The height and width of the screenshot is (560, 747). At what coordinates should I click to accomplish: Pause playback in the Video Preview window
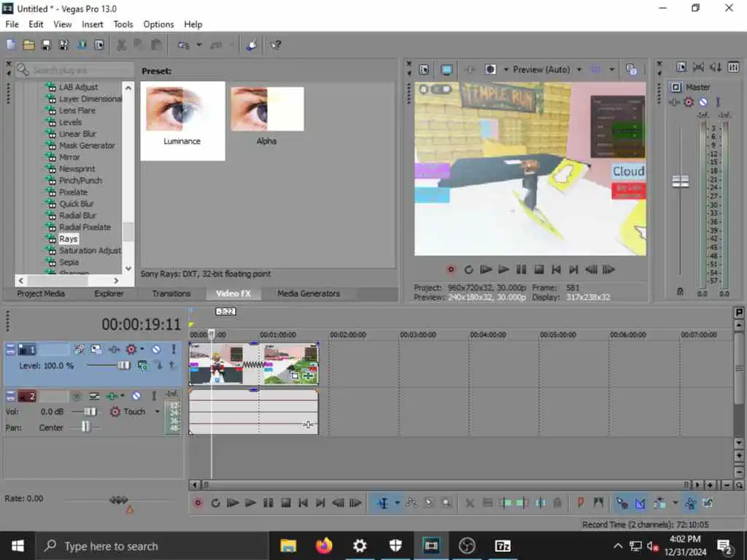[521, 270]
